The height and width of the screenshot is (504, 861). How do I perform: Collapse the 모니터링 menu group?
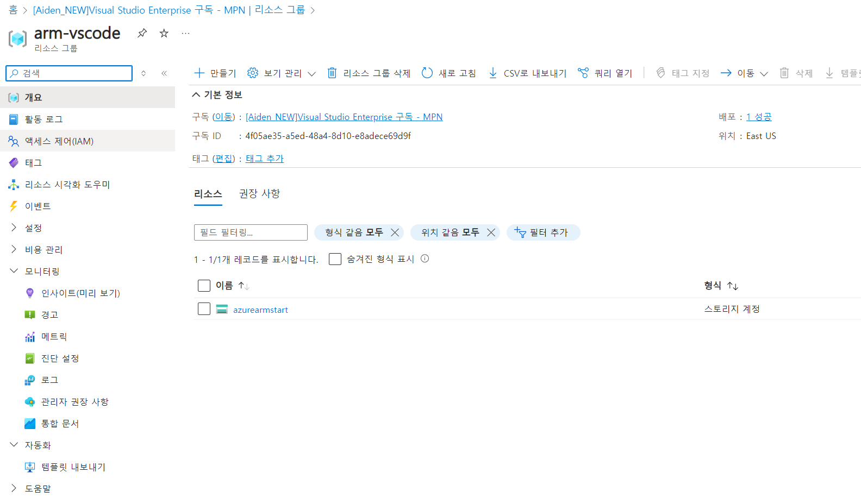(x=14, y=270)
